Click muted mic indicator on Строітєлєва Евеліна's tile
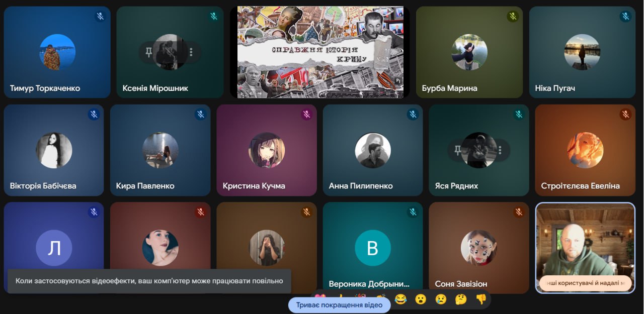This screenshot has width=644, height=314. click(x=625, y=115)
